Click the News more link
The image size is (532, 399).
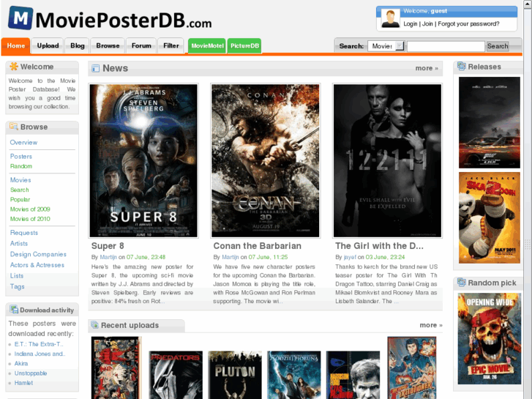point(427,68)
